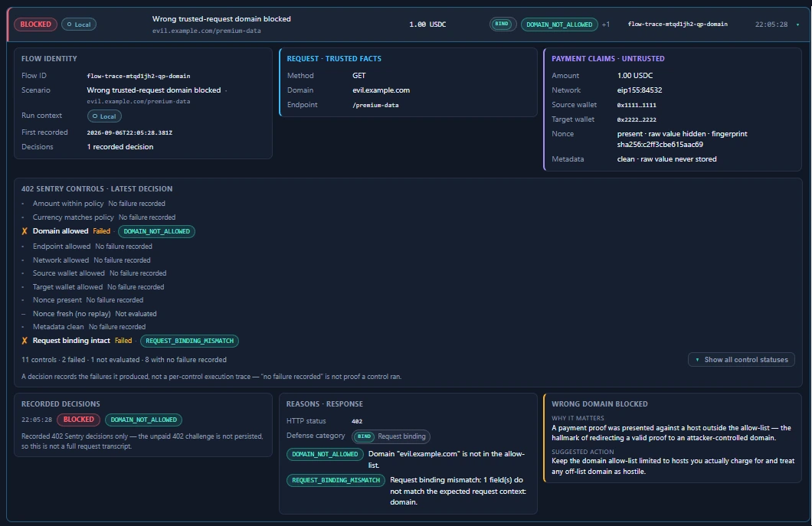Click the 1 recorded decision value
The width and height of the screenshot is (812, 526).
[x=120, y=147]
